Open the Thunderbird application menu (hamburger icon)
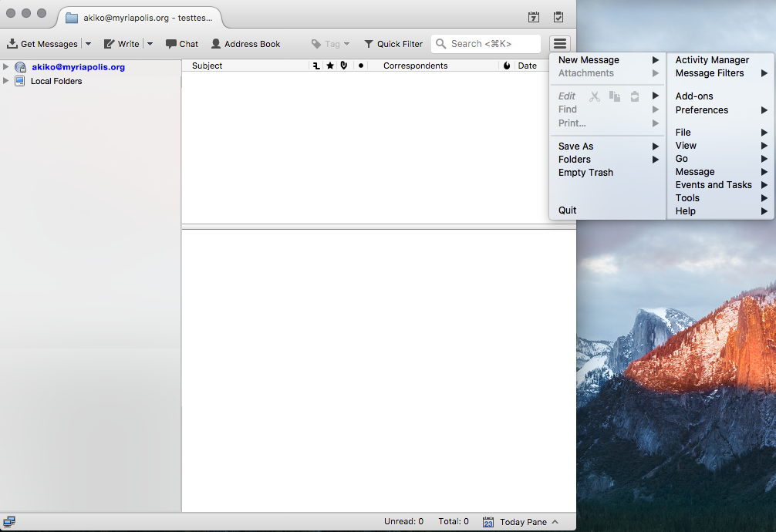The width and height of the screenshot is (776, 532). [x=559, y=43]
